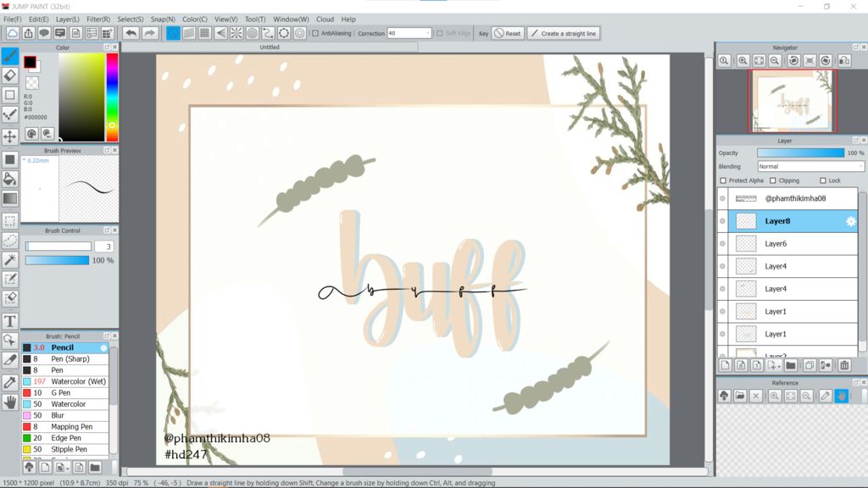Select the Hand tool
The width and height of the screenshot is (868, 488).
pyautogui.click(x=10, y=402)
